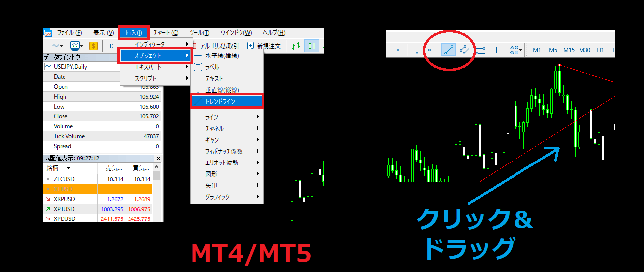Screen dimensions: 644x272
Task: Select the オブジェクト submenu entry
Action: tap(156, 55)
